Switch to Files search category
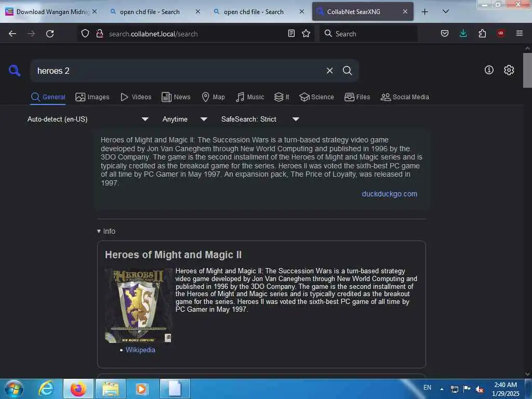This screenshot has height=399, width=532. 357,97
